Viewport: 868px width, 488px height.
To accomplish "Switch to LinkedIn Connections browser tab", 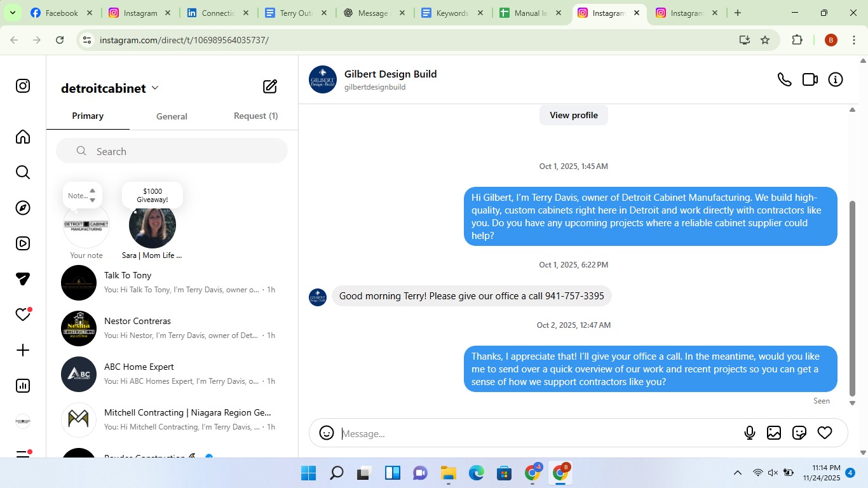I will tap(218, 13).
